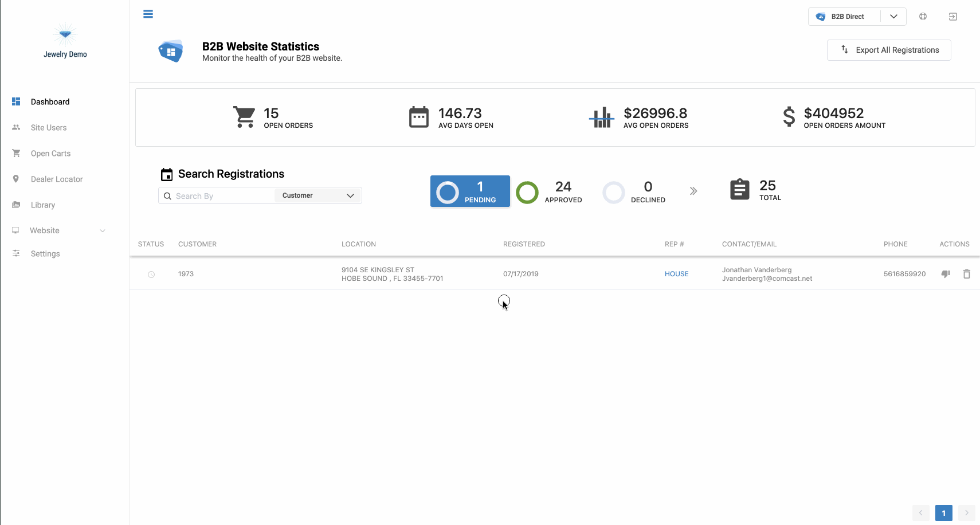This screenshot has height=525, width=980.
Task: Click Export All Registrations button
Action: tap(889, 50)
